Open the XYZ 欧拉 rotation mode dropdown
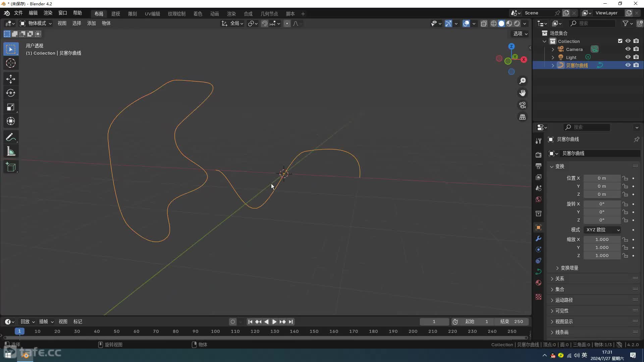This screenshot has height=362, width=644. coord(602,230)
